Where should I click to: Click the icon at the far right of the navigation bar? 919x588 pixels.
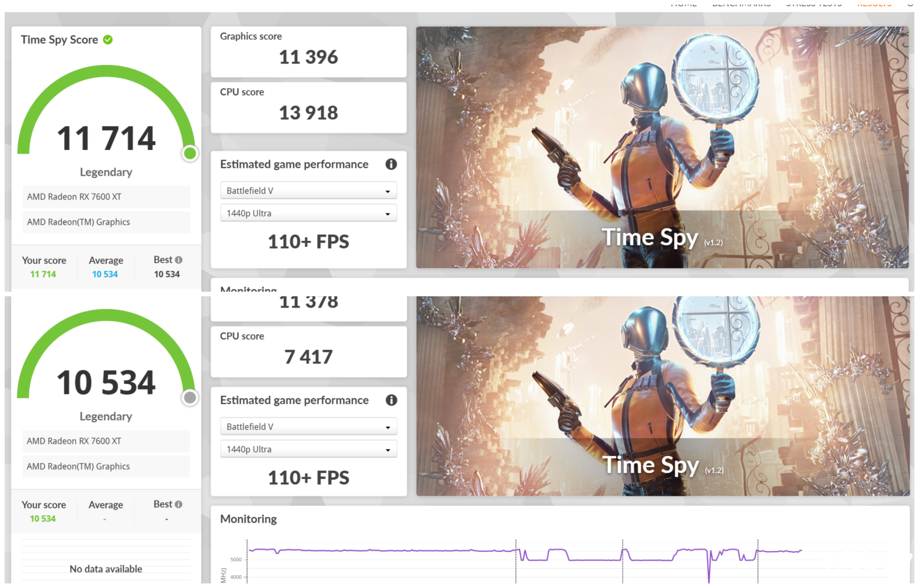pyautogui.click(x=910, y=4)
